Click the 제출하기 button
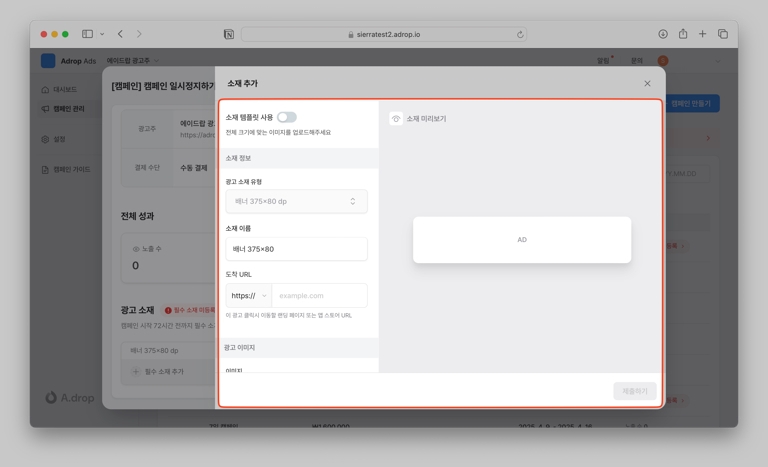Screen dimensions: 768x467 (635, 391)
